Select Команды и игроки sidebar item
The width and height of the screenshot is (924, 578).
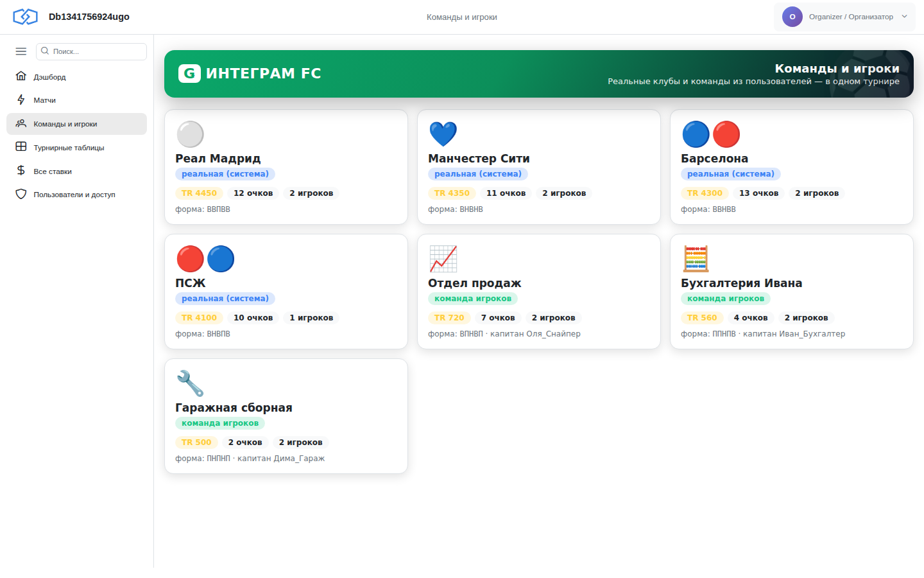tap(76, 124)
